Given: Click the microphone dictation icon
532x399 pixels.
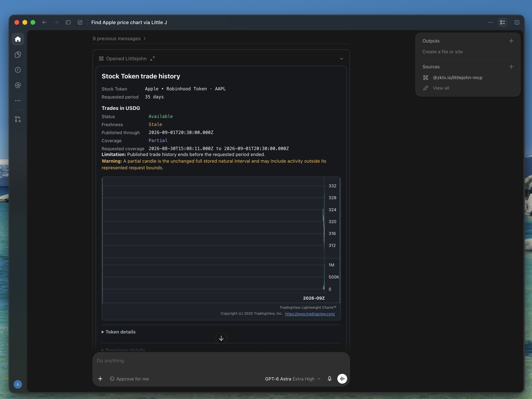Looking at the screenshot, I should 329,379.
